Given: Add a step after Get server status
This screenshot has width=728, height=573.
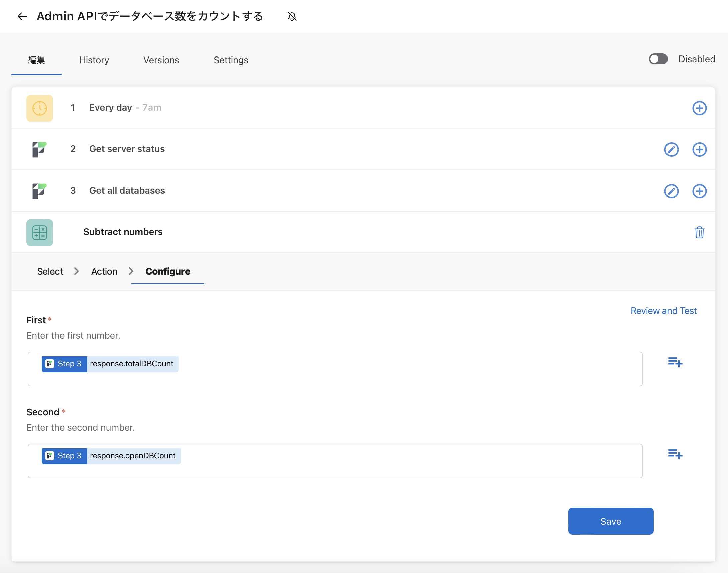Looking at the screenshot, I should [x=699, y=149].
